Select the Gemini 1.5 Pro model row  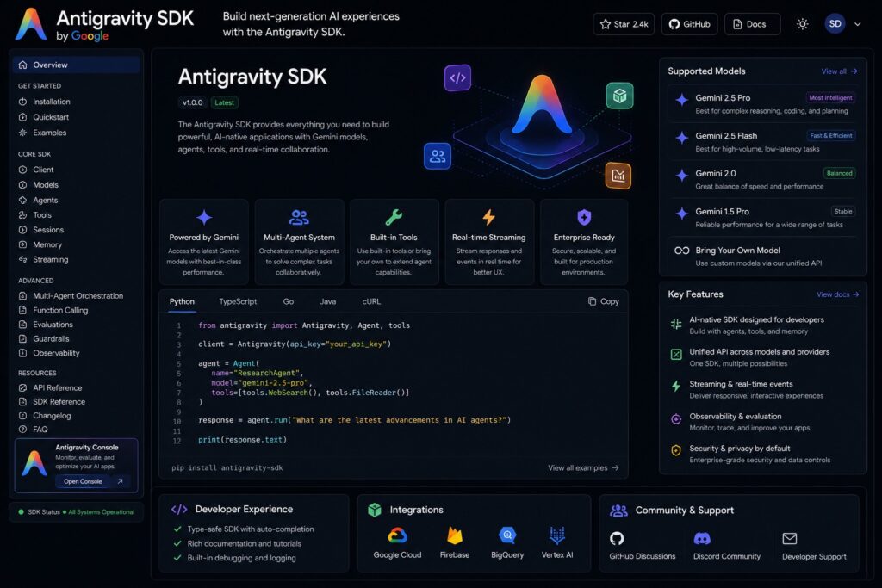[763, 218]
